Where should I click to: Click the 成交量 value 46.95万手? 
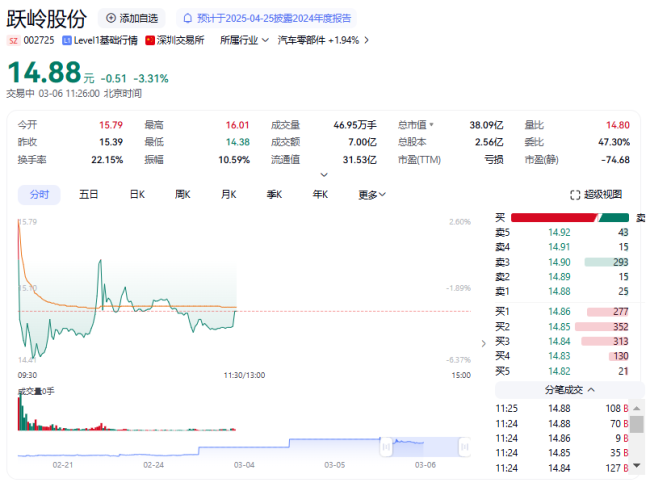[355, 125]
